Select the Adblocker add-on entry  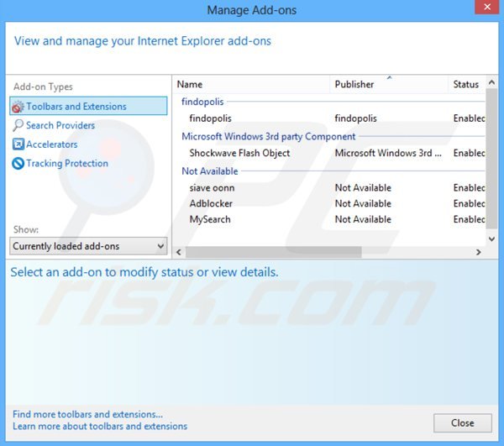point(210,203)
